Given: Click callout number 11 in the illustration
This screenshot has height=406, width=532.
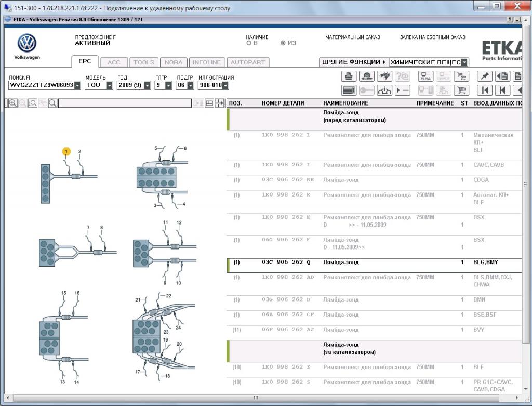Looking at the screenshot, I should [x=165, y=222].
